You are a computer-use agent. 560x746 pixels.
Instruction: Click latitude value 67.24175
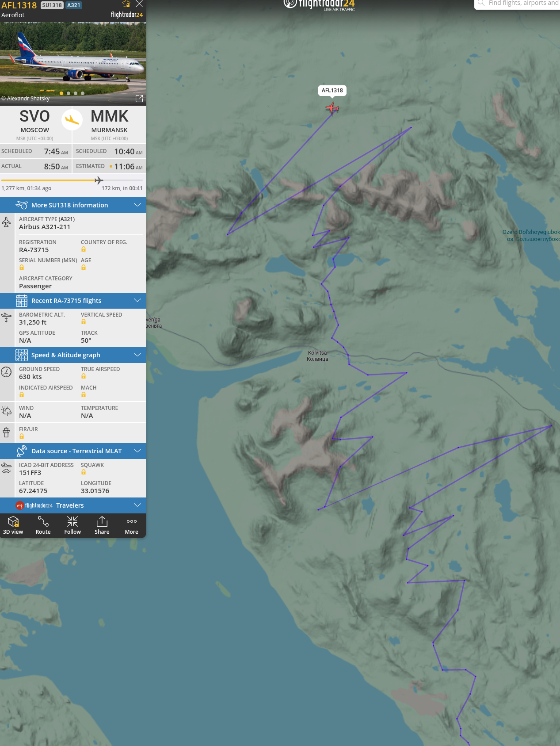33,491
